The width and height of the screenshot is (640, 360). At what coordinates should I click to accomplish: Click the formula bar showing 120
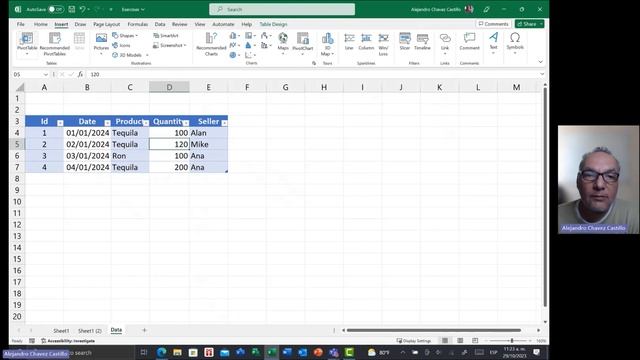click(313, 74)
